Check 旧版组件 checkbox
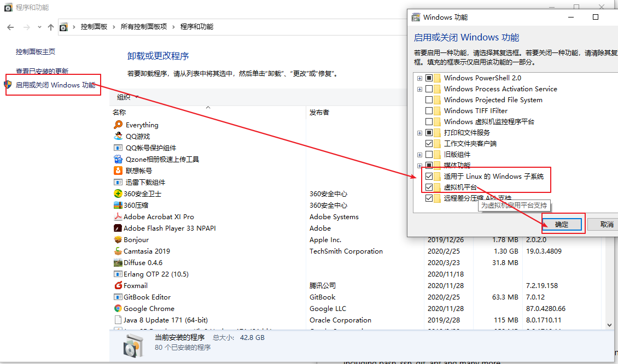 point(429,155)
